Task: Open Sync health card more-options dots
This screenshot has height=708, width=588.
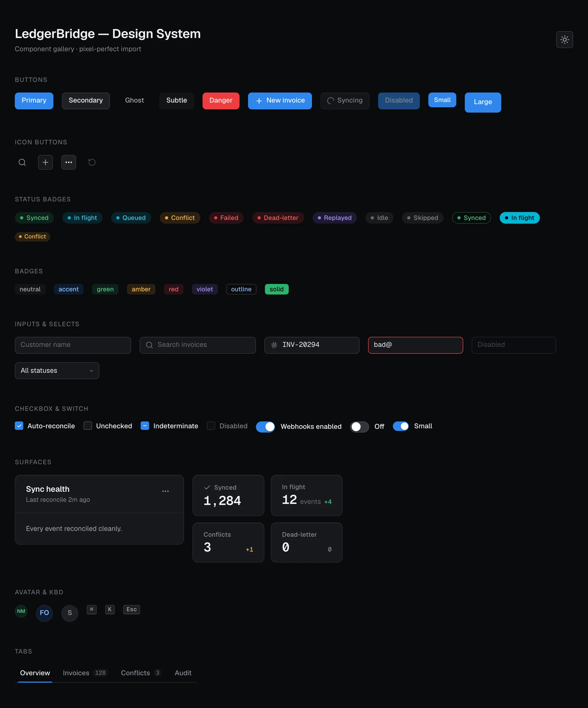Action: point(166,491)
